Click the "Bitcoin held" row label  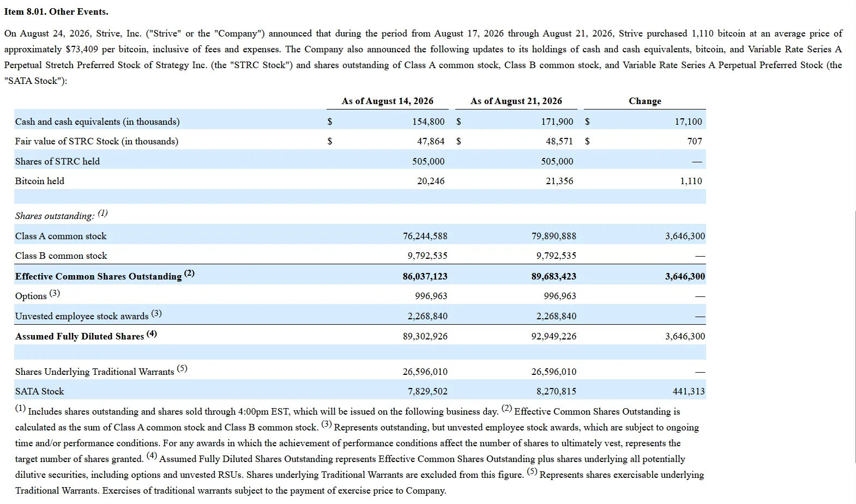(x=39, y=181)
